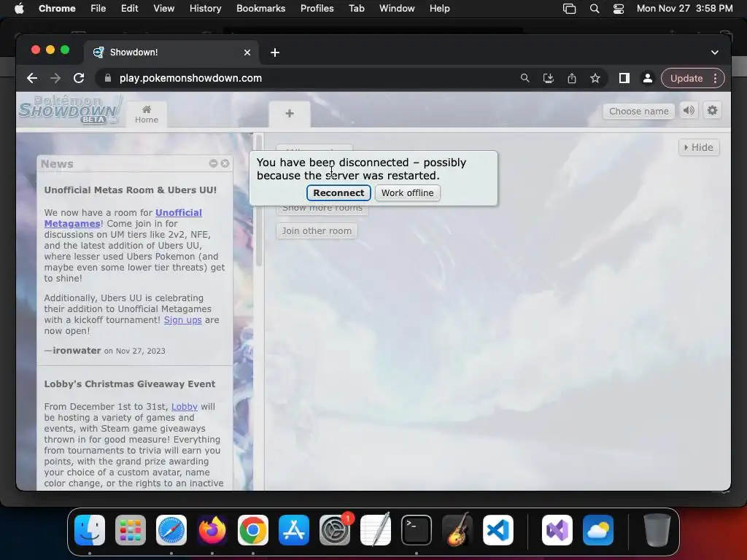Open the Profiles menu
This screenshot has width=747, height=560.
[317, 9]
